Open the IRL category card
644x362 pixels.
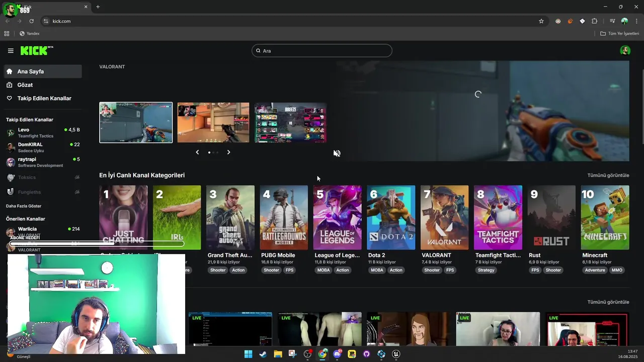(177, 218)
